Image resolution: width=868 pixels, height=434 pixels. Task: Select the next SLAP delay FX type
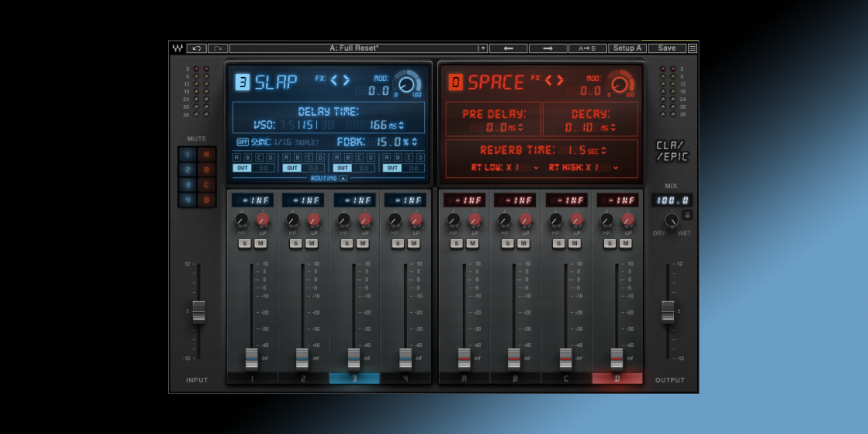coord(347,81)
